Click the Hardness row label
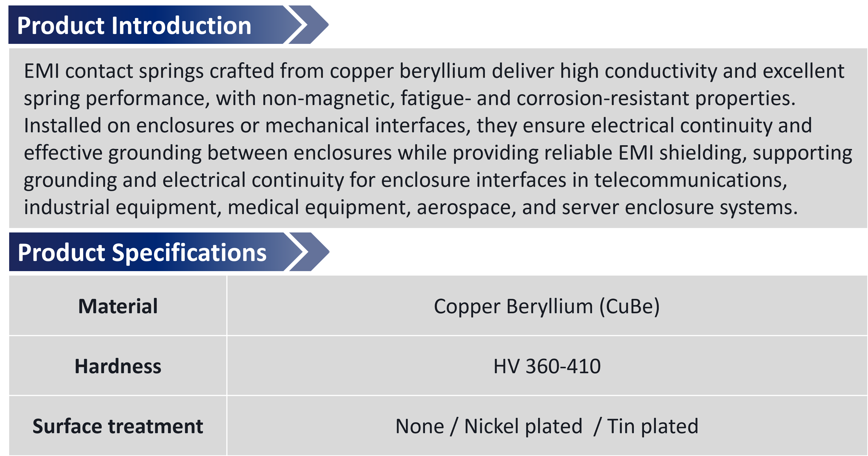Viewport: 868px width, 456px height. coord(118,366)
